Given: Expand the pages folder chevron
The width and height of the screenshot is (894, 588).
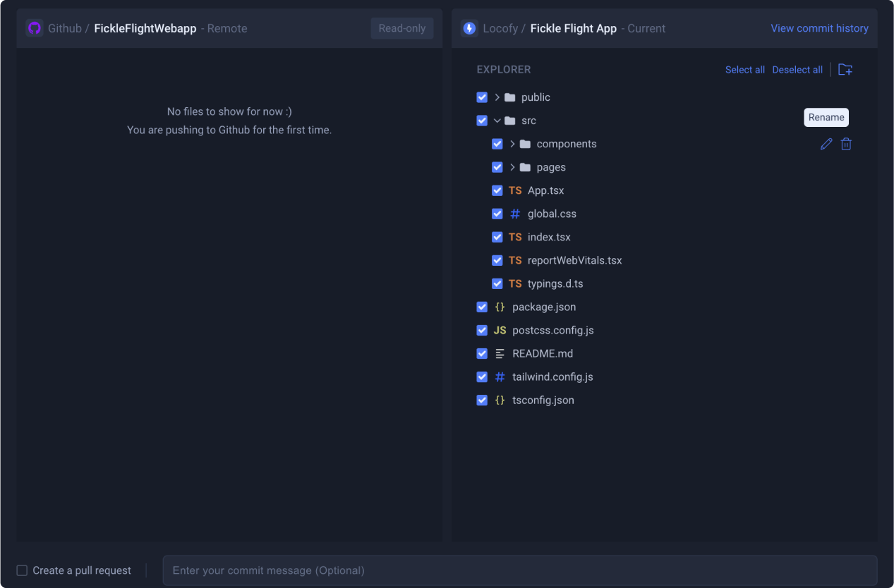Looking at the screenshot, I should click(x=512, y=167).
